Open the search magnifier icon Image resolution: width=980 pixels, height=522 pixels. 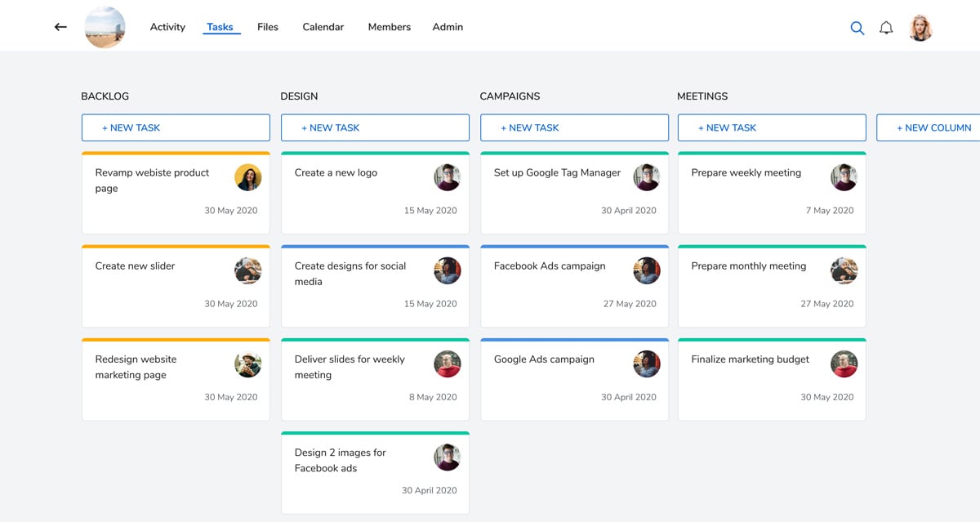[x=857, y=28]
